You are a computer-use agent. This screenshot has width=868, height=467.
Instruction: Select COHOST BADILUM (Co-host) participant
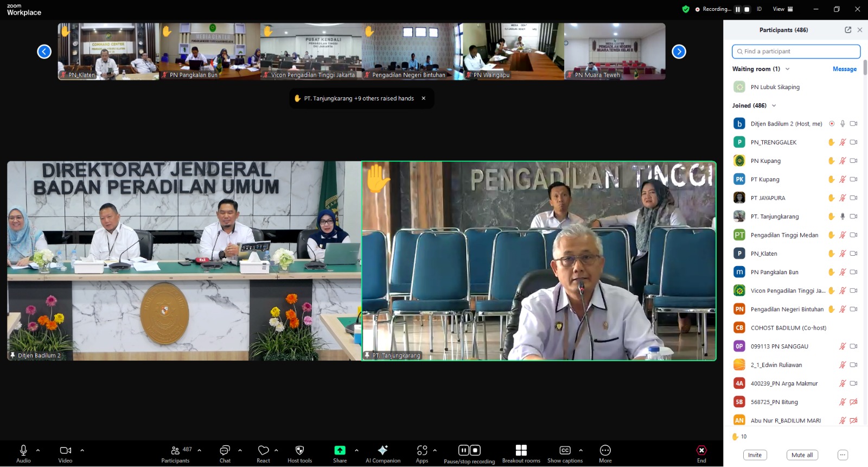pos(795,328)
